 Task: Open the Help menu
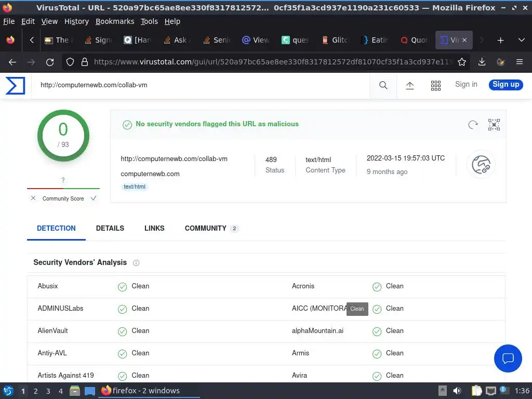click(172, 21)
